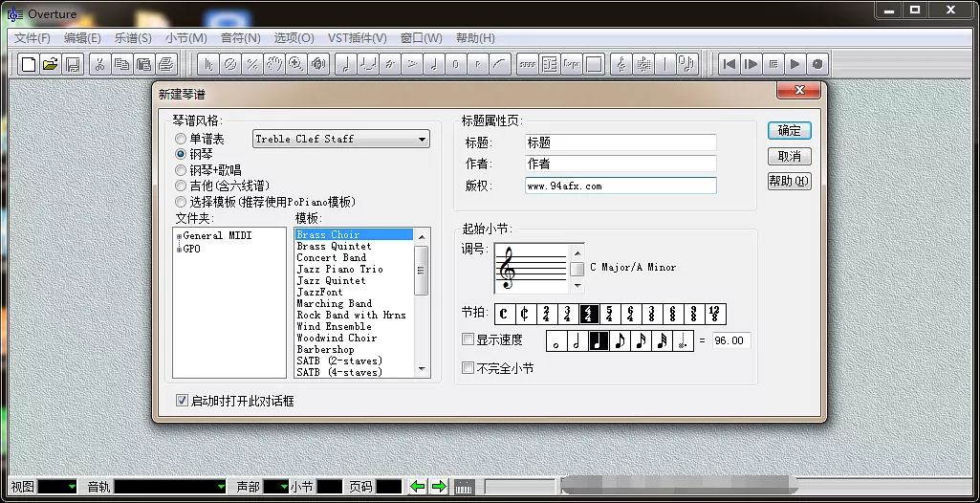Click the Open folder toolbar icon
The image size is (980, 503).
[51, 64]
